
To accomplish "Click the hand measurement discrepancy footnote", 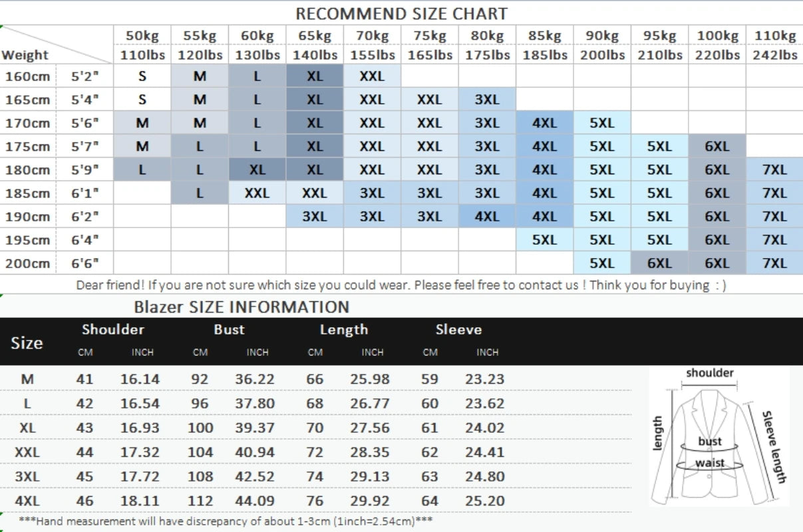I will click(226, 521).
